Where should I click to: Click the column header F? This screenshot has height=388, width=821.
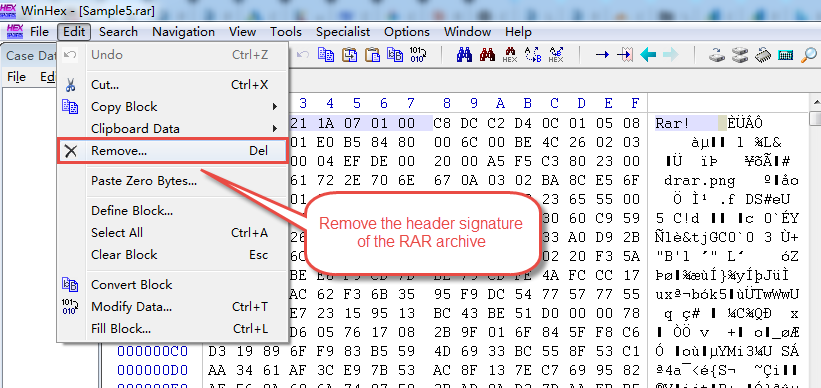(635, 103)
